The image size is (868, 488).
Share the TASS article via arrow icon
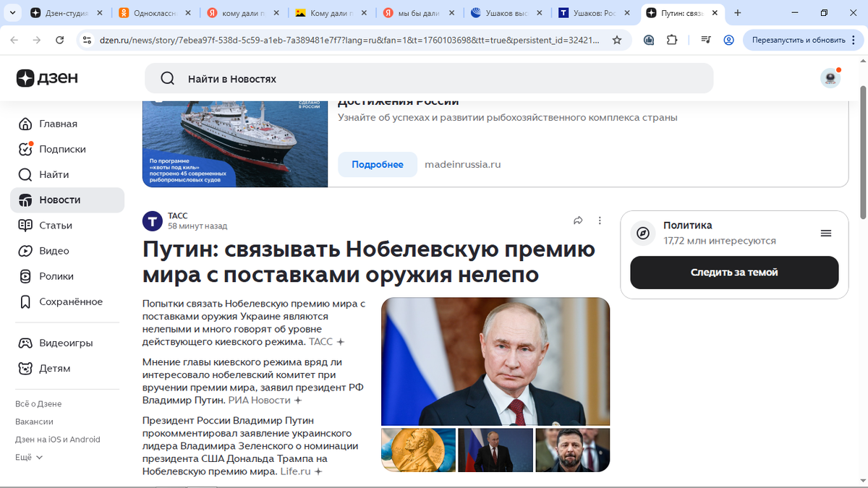[578, 221]
